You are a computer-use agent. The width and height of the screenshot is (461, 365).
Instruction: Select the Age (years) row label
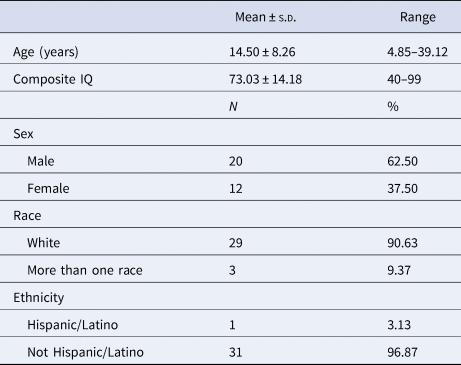click(x=46, y=52)
